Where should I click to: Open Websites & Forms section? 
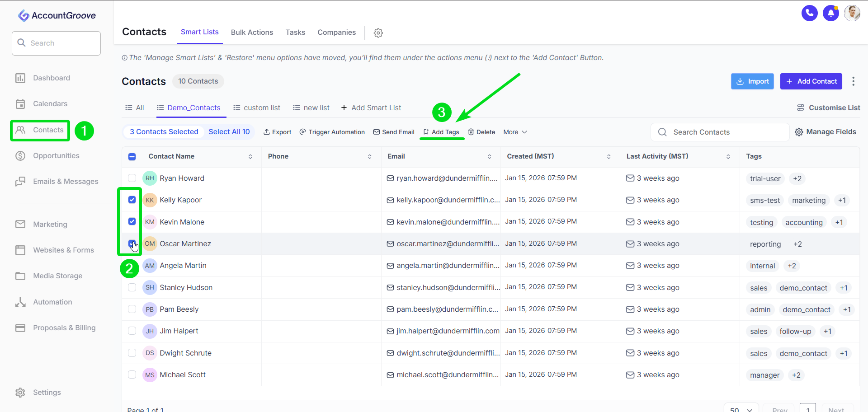pos(55,250)
